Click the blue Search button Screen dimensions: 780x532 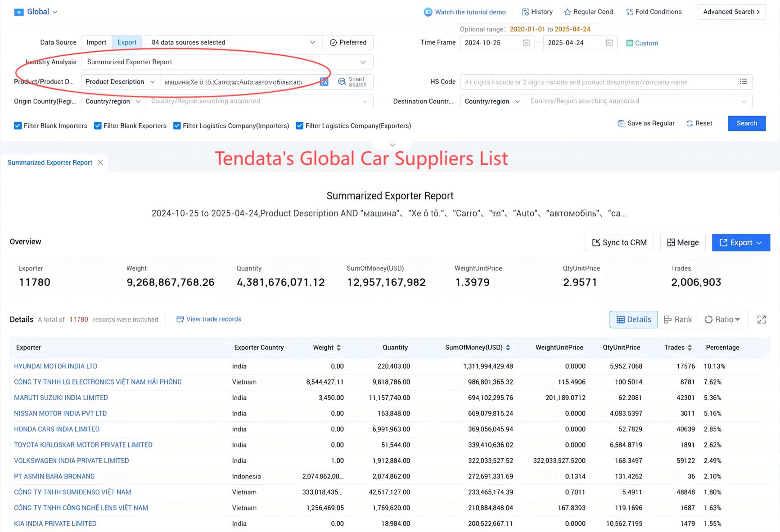point(747,123)
